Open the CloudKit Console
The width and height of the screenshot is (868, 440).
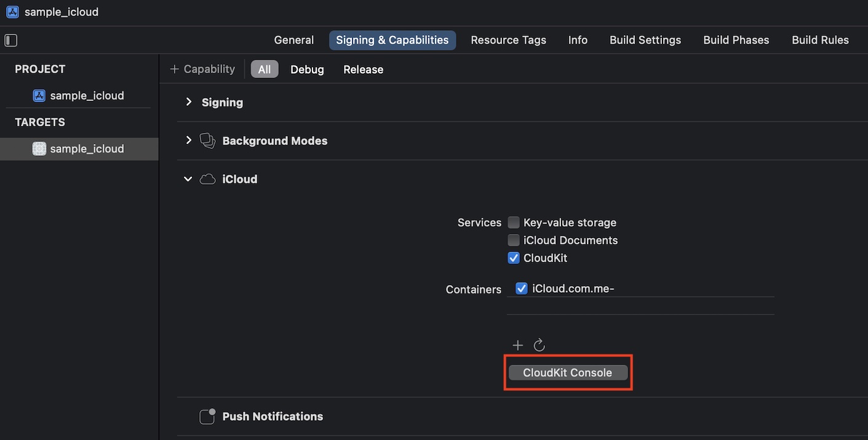pos(568,372)
